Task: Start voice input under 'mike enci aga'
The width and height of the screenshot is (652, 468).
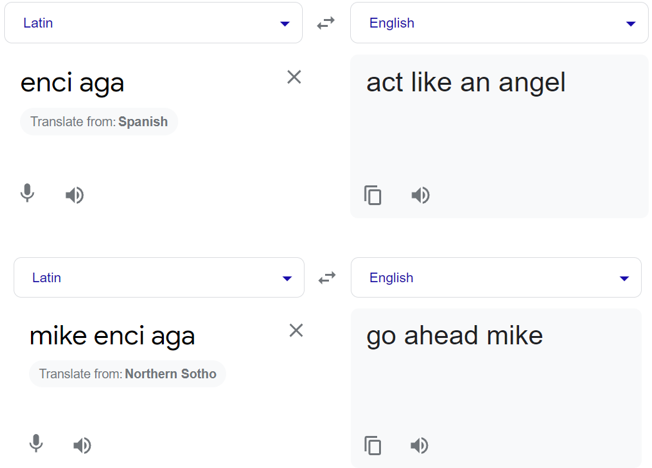Action: pyautogui.click(x=36, y=443)
